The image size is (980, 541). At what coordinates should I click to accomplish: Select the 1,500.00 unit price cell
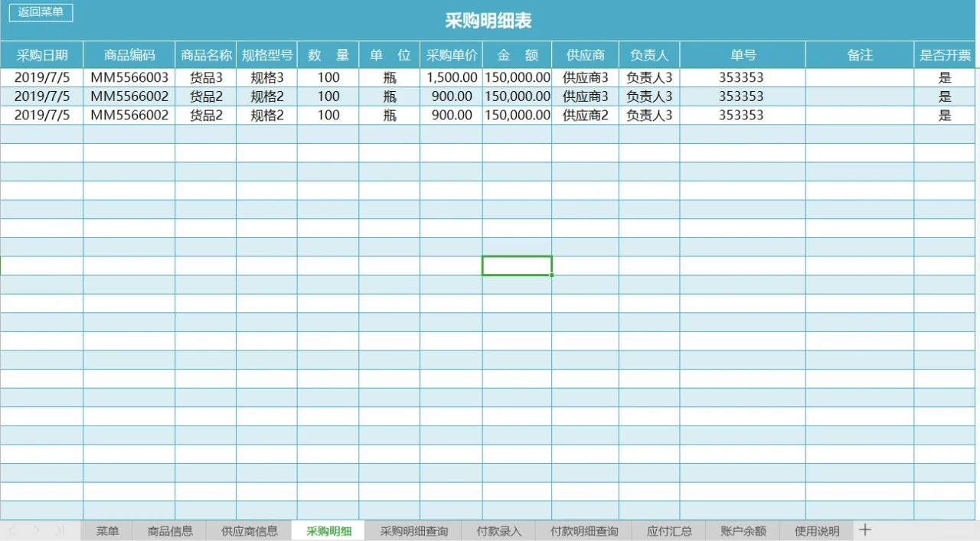451,77
